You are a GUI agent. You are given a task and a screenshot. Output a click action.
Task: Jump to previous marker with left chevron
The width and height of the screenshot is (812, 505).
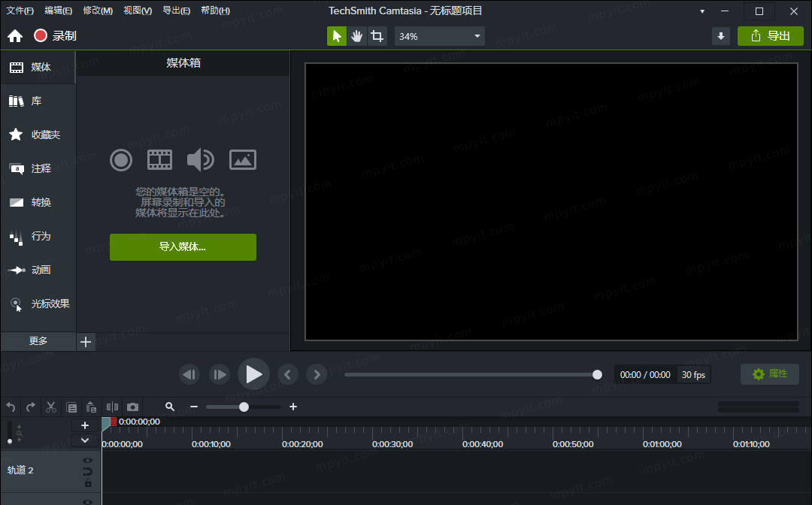pyautogui.click(x=288, y=374)
